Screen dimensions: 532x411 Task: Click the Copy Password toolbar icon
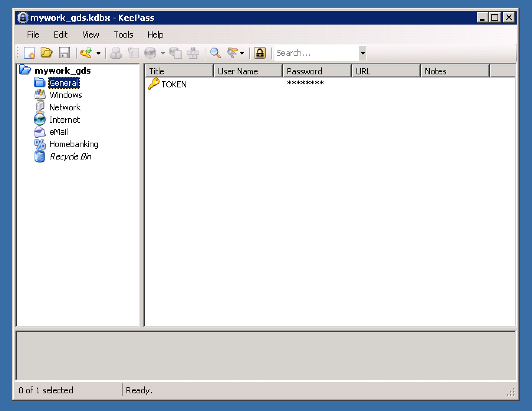(x=133, y=53)
